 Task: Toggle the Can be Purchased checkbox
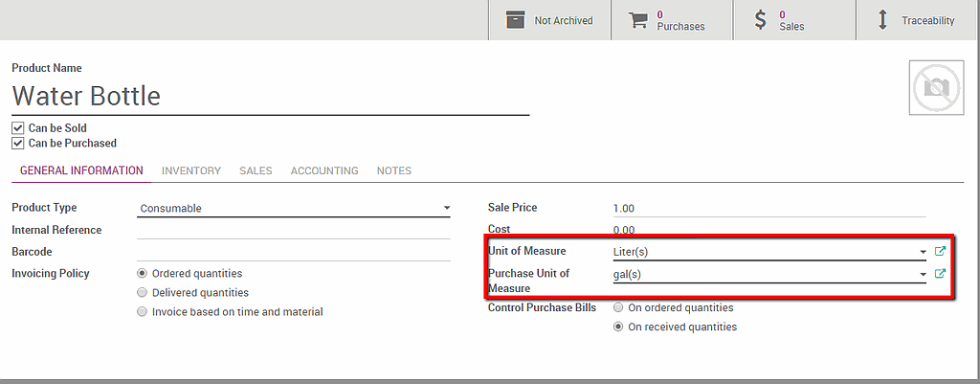[x=17, y=143]
